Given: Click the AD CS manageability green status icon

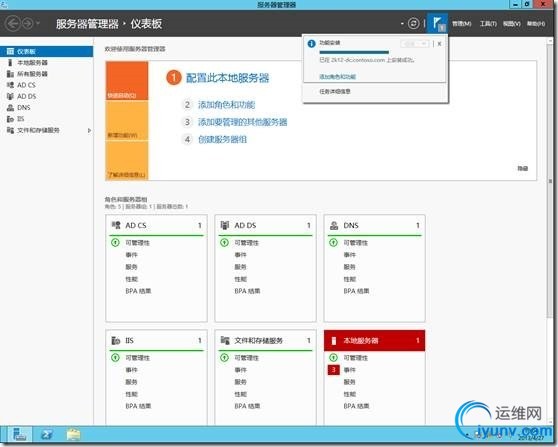Looking at the screenshot, I should 115,243.
